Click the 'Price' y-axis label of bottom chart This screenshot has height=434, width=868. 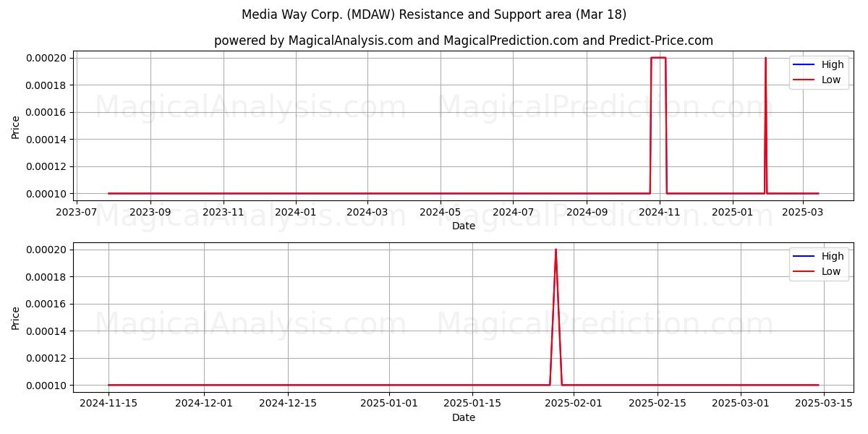pos(16,318)
